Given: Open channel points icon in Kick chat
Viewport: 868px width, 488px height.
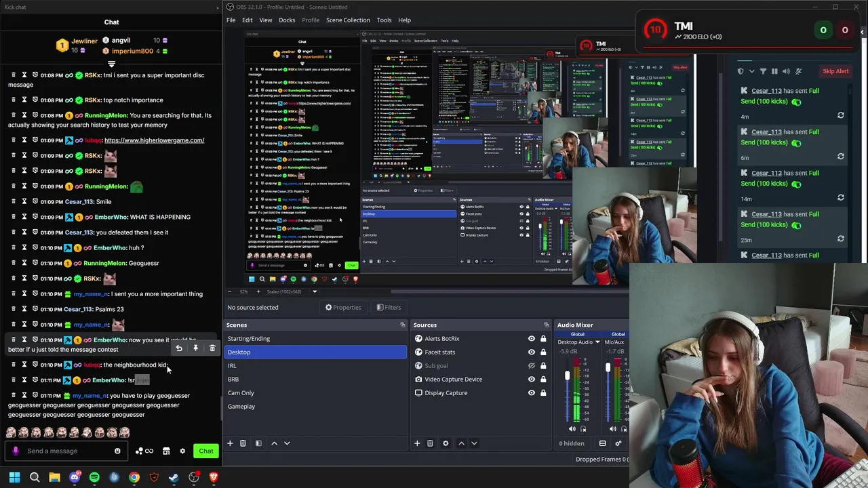Looking at the screenshot, I should 144,451.
